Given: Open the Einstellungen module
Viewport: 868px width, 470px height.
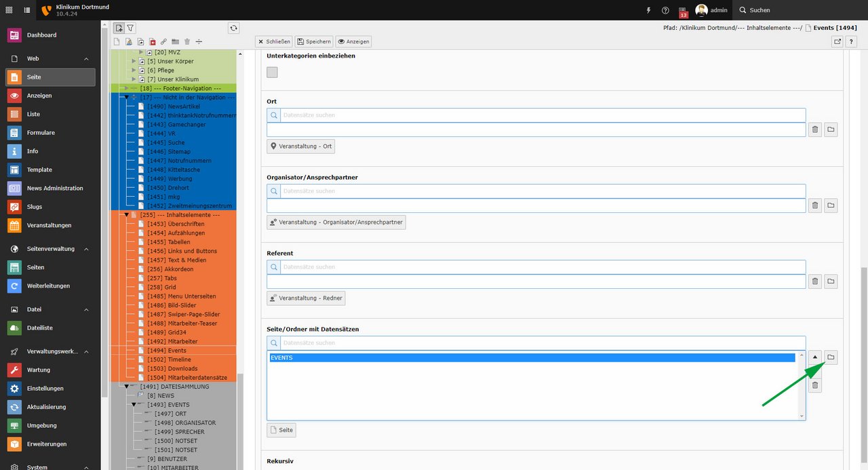Looking at the screenshot, I should click(50, 389).
